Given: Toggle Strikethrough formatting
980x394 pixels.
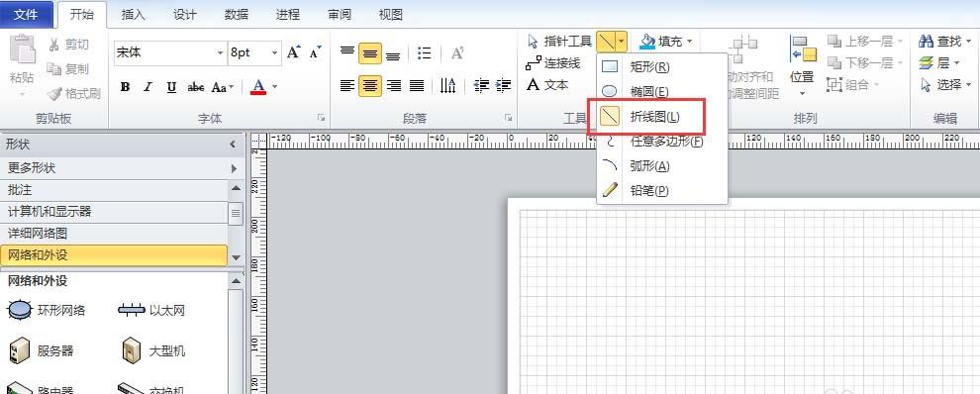Looking at the screenshot, I should pos(196,87).
